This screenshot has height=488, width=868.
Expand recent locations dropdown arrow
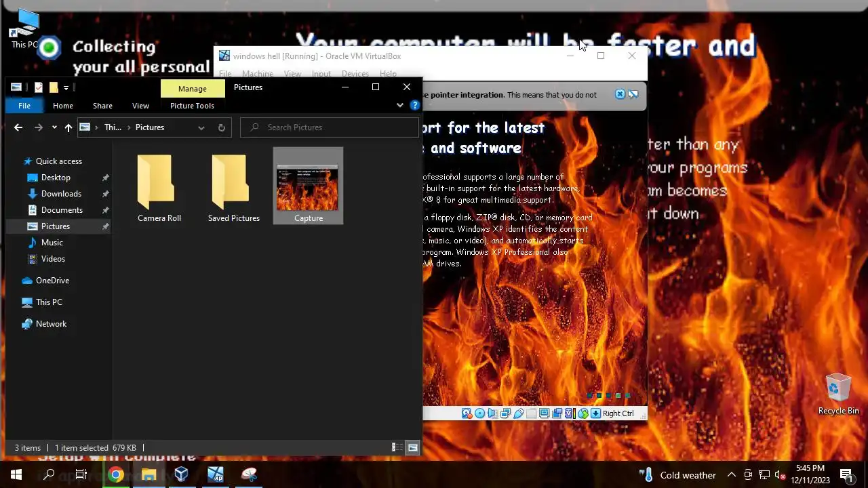click(54, 127)
